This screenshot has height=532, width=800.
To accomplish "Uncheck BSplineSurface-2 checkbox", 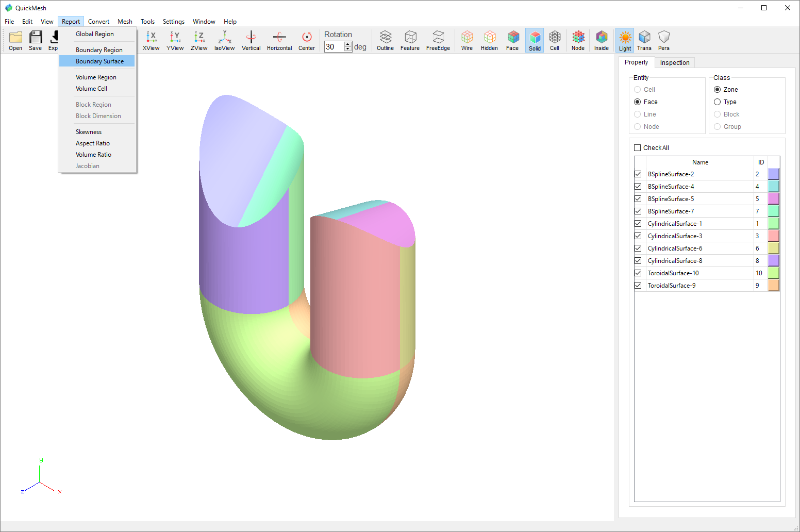I will point(638,174).
